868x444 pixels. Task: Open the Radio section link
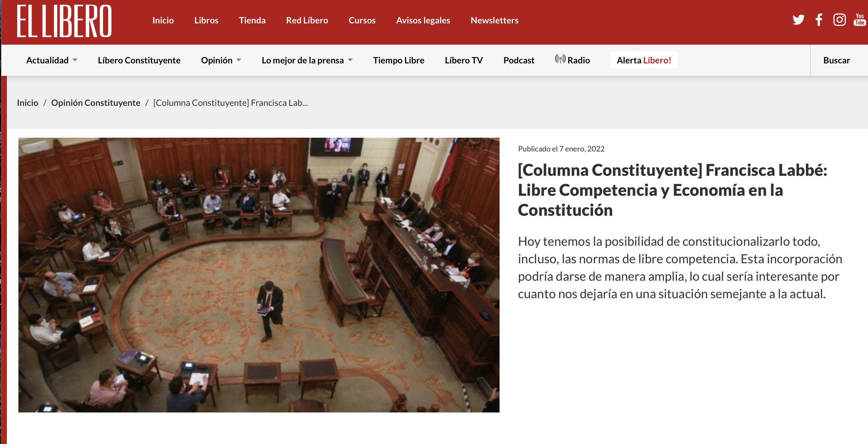[x=579, y=60]
